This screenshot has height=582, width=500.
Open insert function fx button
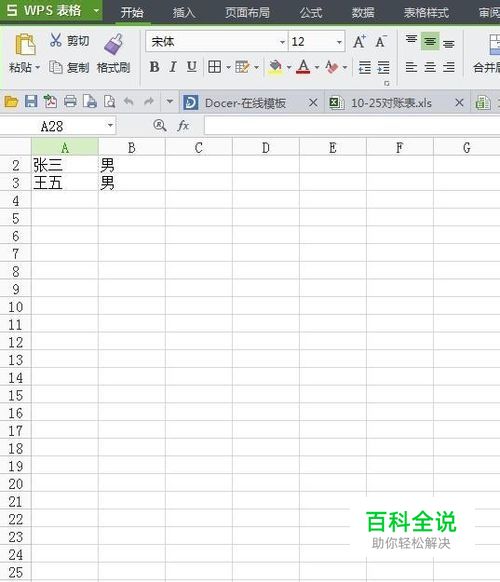tap(183, 126)
